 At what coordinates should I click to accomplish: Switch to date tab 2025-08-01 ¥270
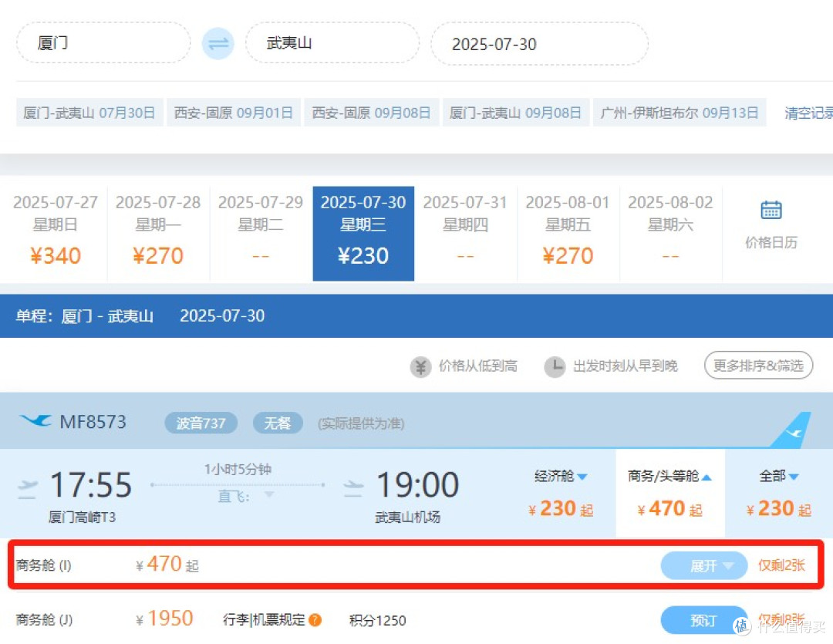point(568,233)
